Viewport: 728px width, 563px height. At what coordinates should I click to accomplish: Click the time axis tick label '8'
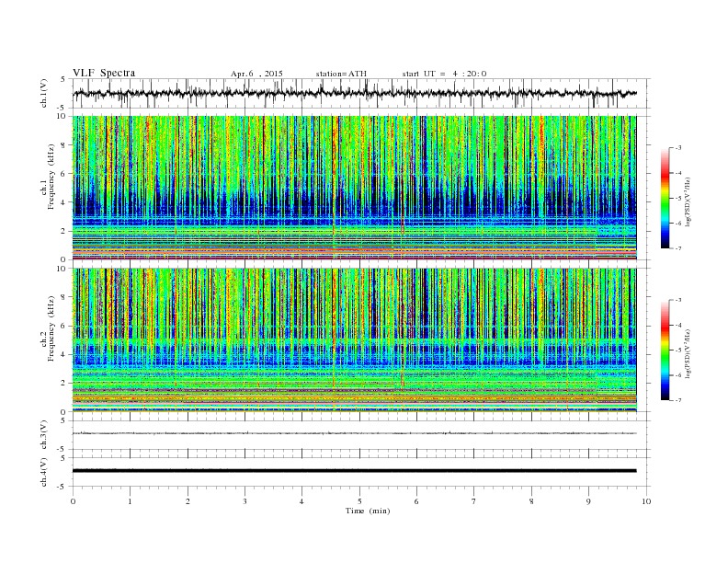531,501
